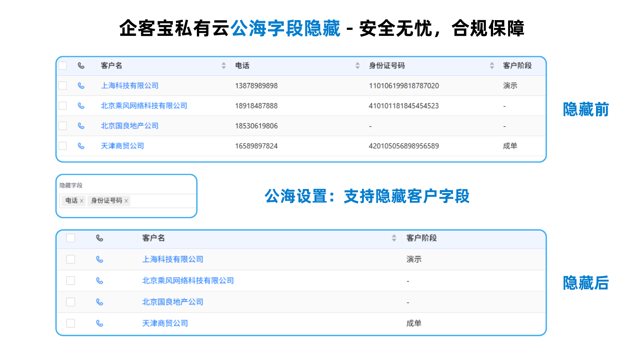Image resolution: width=644 pixels, height=362 pixels.
Task: Remove the 电话 tag from hidden fields
Action: 82,201
